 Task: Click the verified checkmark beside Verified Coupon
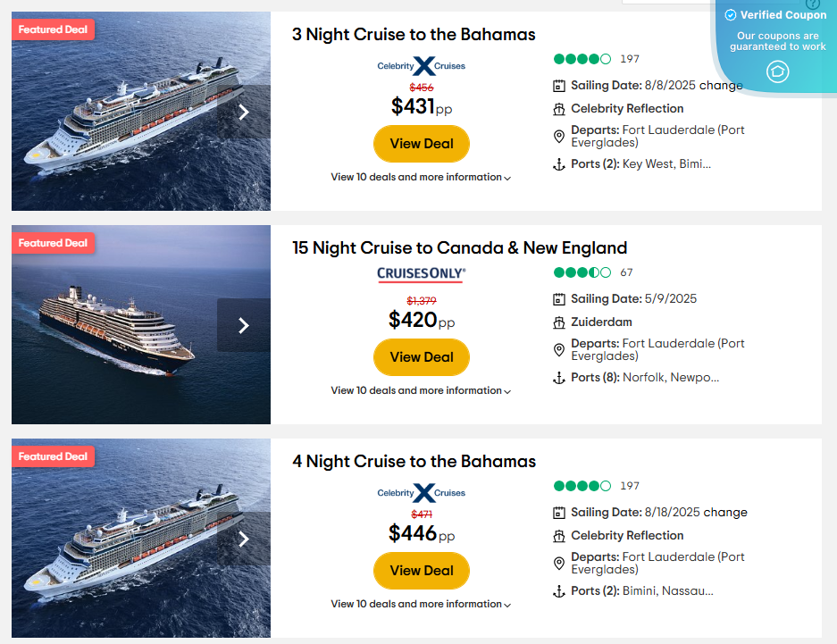pyautogui.click(x=732, y=14)
